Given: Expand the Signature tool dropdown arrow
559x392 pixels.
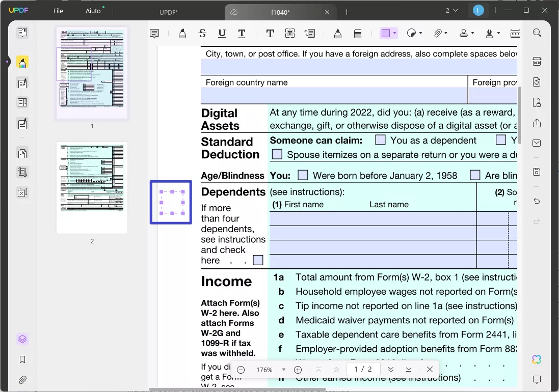Looking at the screenshot, I should (499, 34).
